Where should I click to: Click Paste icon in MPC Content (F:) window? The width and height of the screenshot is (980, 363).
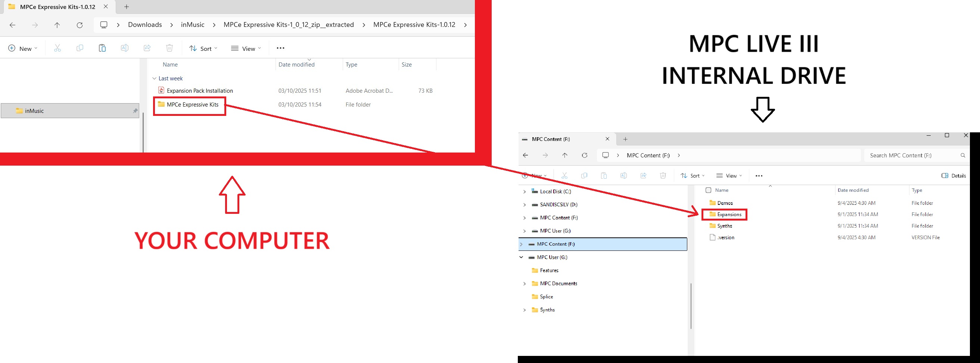coord(604,176)
